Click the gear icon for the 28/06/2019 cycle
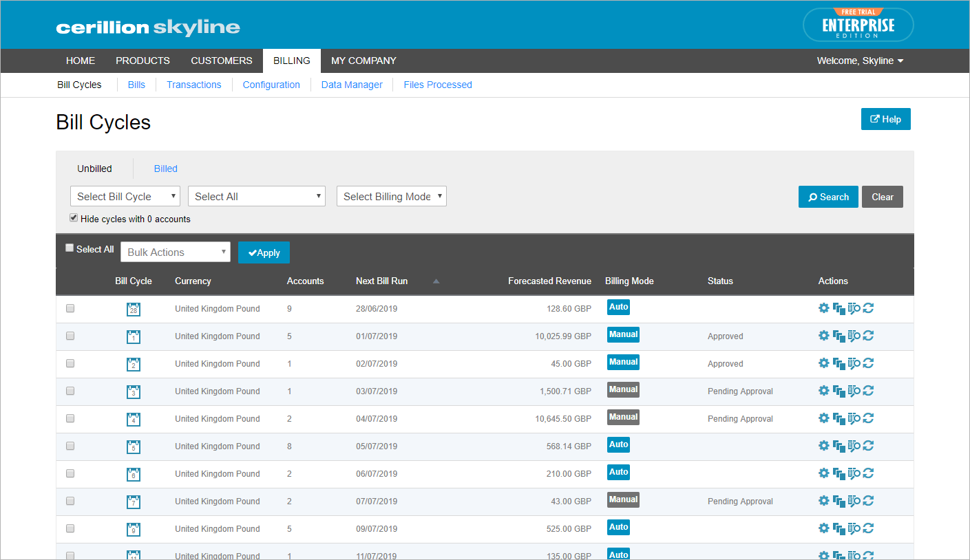The height and width of the screenshot is (560, 970). tap(823, 308)
